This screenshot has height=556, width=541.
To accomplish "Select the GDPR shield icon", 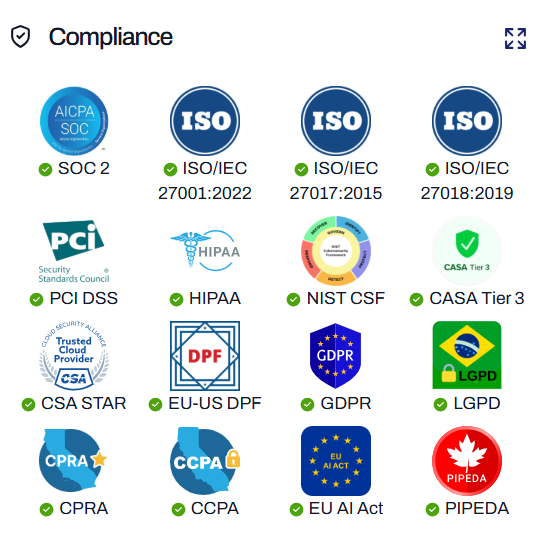I will [335, 356].
